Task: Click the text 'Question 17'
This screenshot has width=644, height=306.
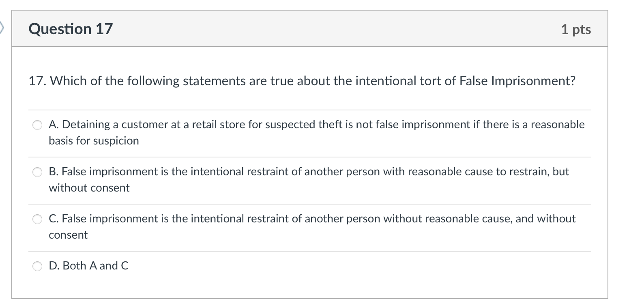Action: tap(71, 28)
